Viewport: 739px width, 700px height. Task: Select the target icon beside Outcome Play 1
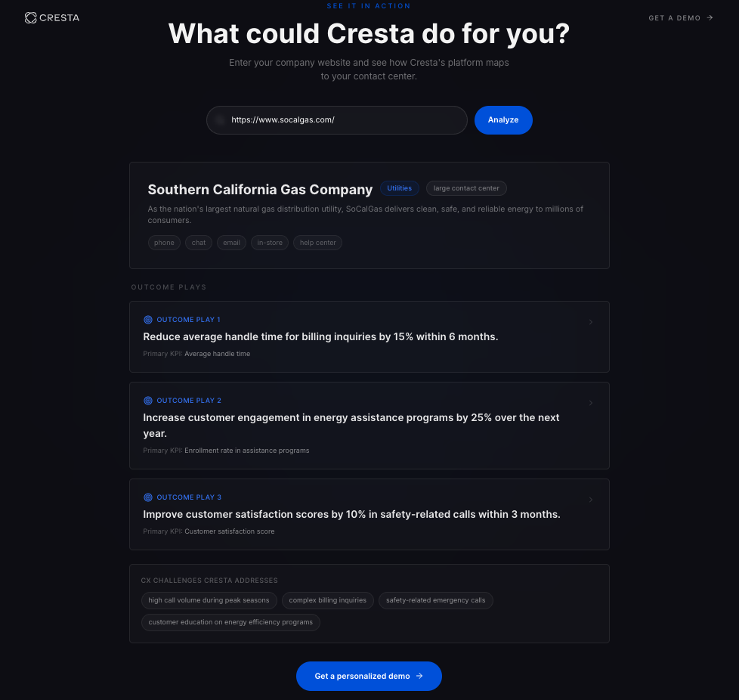pyautogui.click(x=147, y=320)
